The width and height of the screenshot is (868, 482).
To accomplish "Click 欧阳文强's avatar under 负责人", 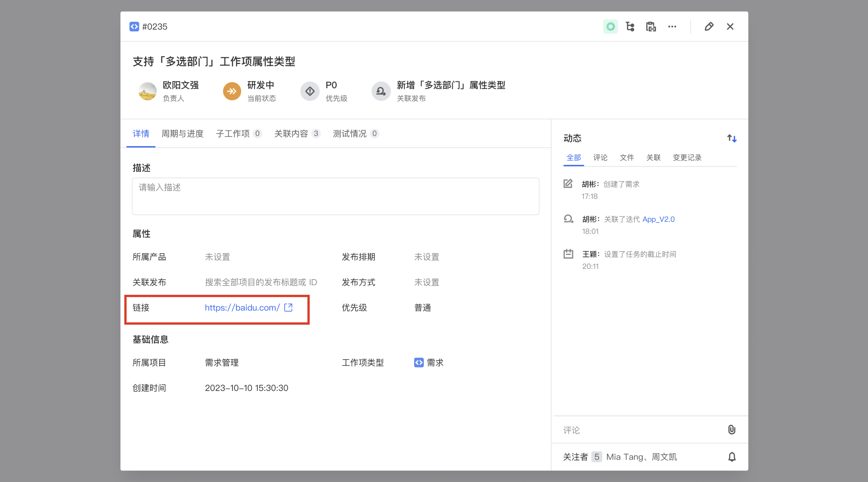I will click(x=147, y=91).
